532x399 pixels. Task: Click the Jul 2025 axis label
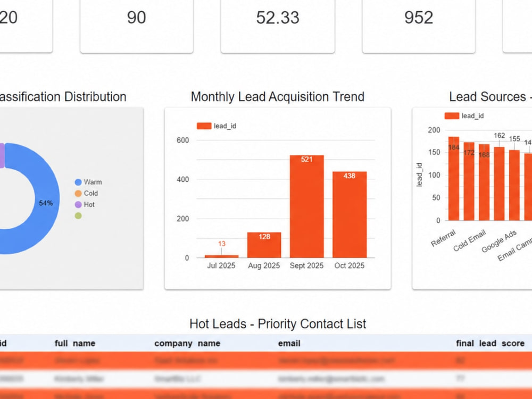click(x=221, y=265)
